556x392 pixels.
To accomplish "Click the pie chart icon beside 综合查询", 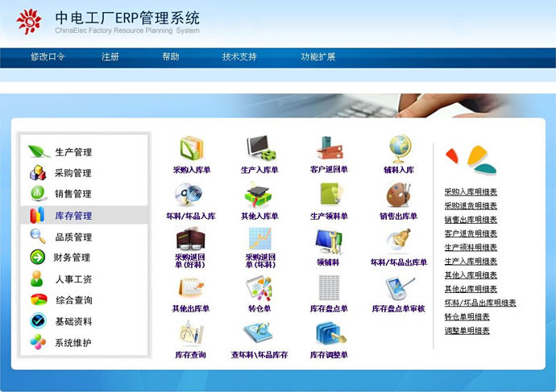I will pos(39,299).
